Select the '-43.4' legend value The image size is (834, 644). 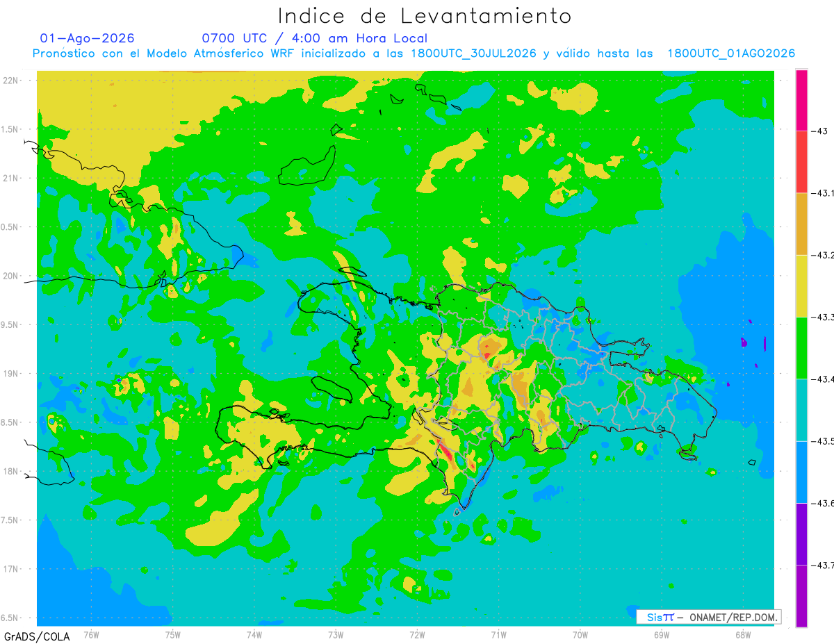(823, 379)
